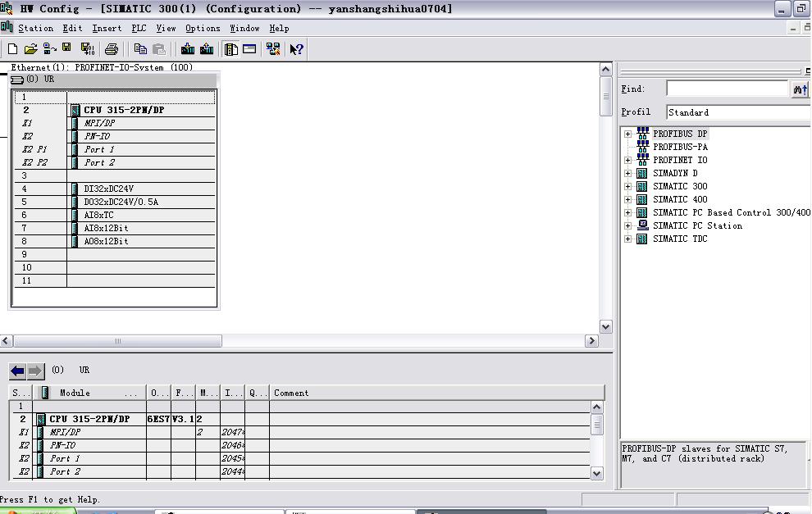Toggle the hardware Catalog view icon
The height and width of the screenshot is (514, 812).
[231, 49]
